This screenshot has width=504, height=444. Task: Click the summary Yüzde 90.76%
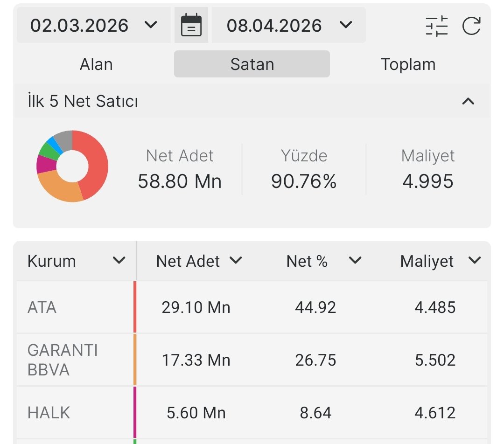(304, 169)
